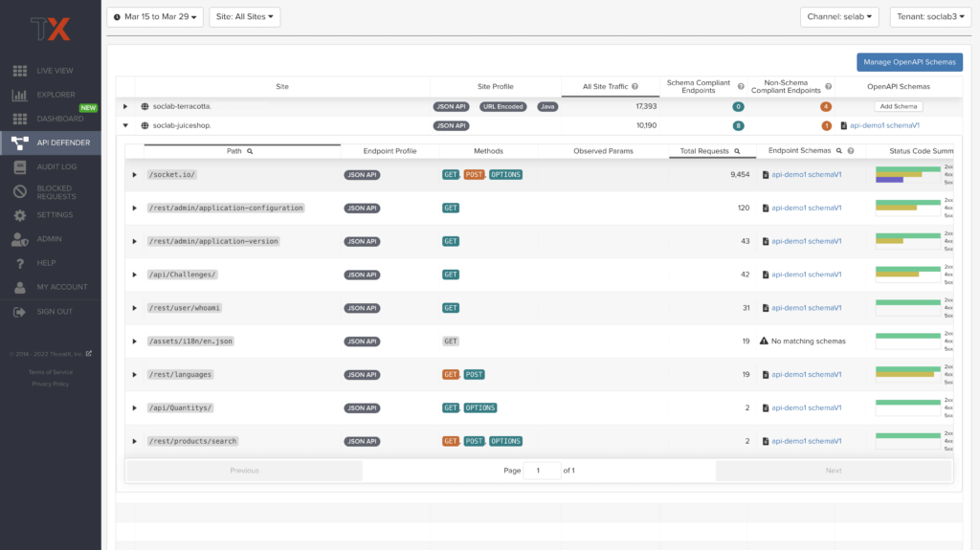The width and height of the screenshot is (980, 550).
Task: Open the Tenant: soclab3 dropdown
Action: 930,17
